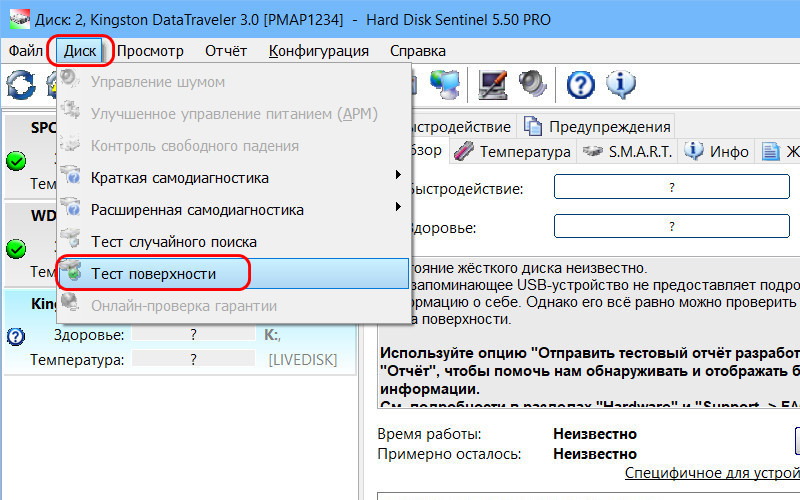Image resolution: width=800 pixels, height=500 pixels.
Task: Select Тест поверхности menu item
Action: point(233,274)
